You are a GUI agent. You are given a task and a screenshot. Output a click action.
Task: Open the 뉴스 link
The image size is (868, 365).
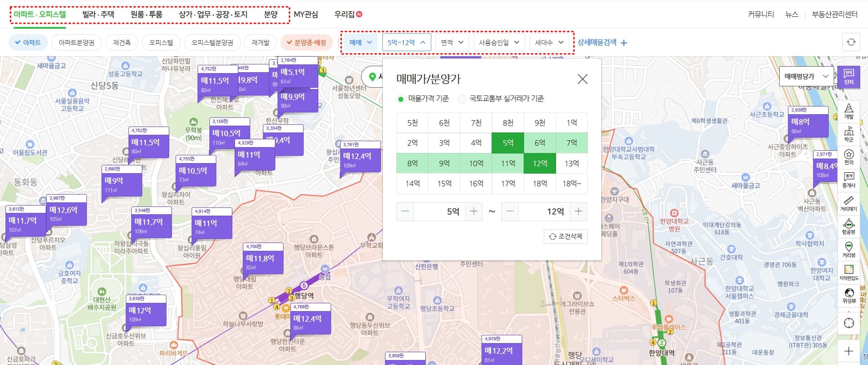(792, 14)
